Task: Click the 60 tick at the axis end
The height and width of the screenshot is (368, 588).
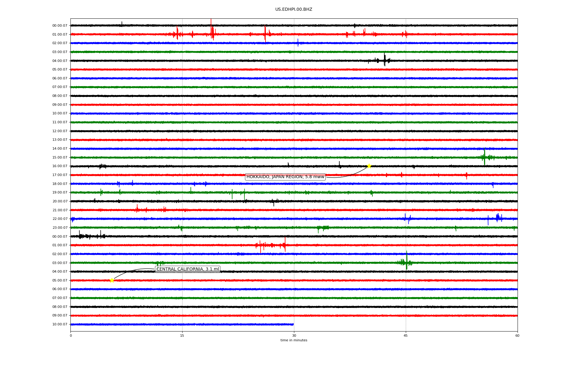Action: 517,335
